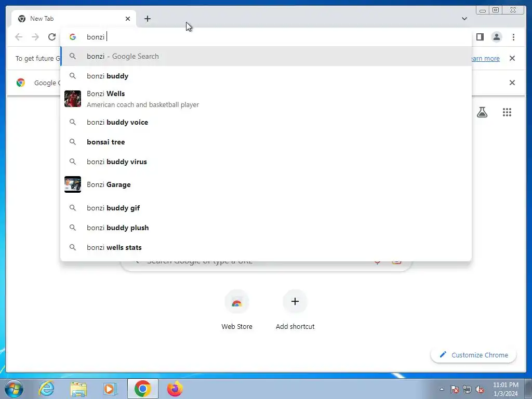Click the browser back arrow
Viewport: 532px width, 399px height.
point(19,37)
